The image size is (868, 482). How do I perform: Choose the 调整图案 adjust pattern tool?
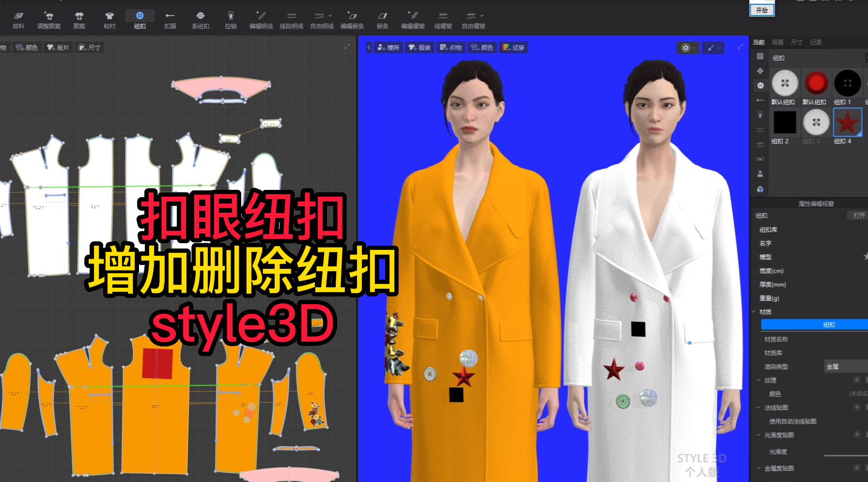[x=49, y=20]
